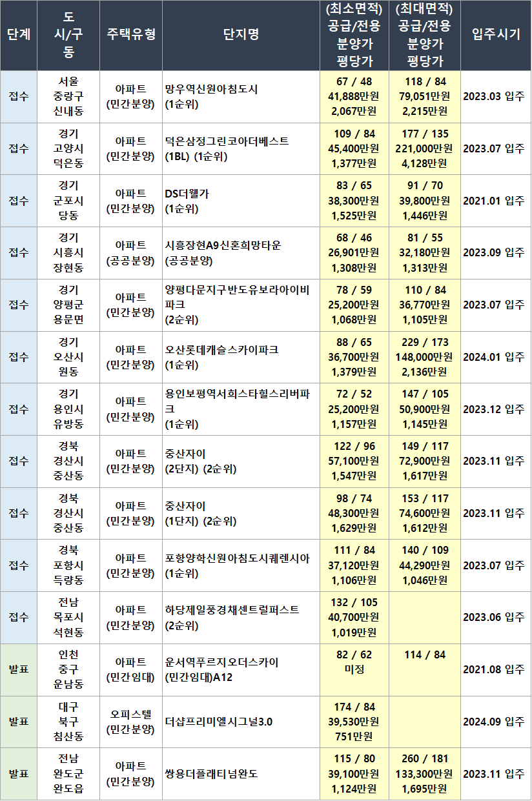Click the 발표 stage cell for 더샵프리미엘시그널3.0
This screenshot has height=801, width=532.
(x=19, y=722)
